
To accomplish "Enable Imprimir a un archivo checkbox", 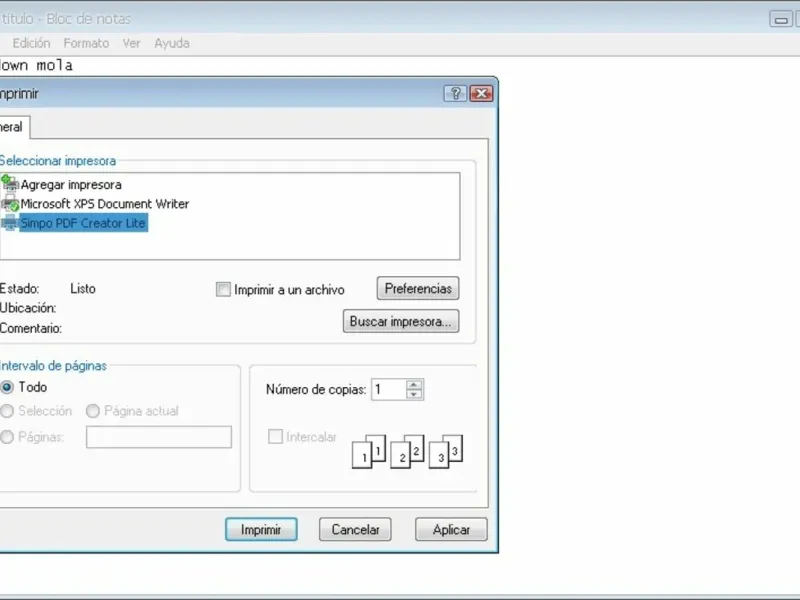I will click(x=223, y=289).
